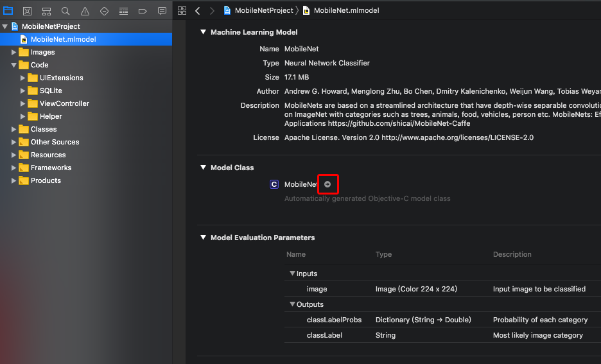Collapse the Model Class section
Image resolution: width=601 pixels, height=364 pixels.
pyautogui.click(x=203, y=168)
